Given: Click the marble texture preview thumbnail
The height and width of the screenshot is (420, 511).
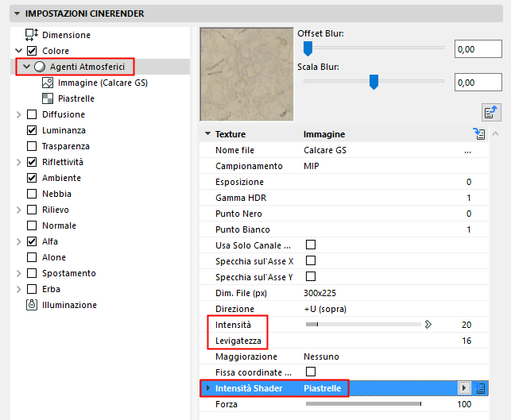Looking at the screenshot, I should click(246, 74).
